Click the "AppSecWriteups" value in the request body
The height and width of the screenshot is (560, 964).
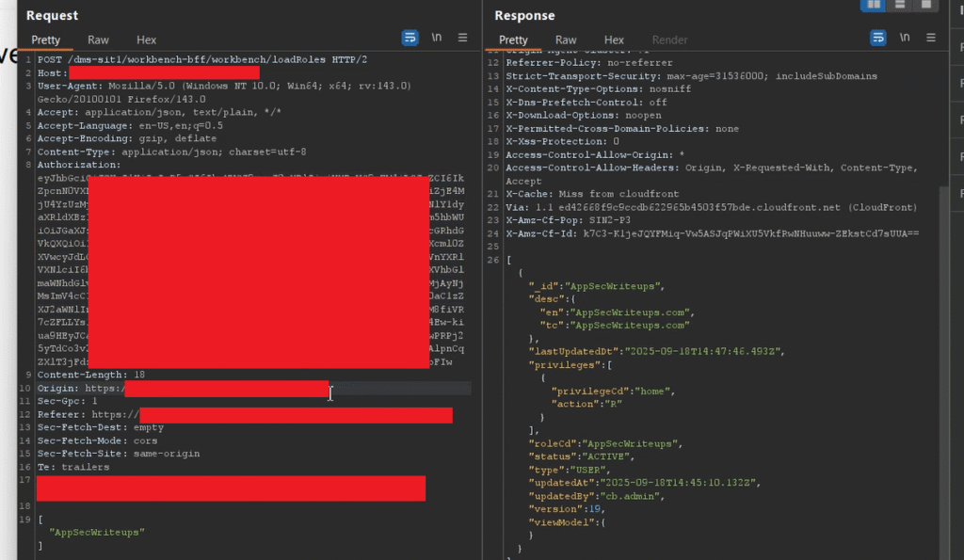pos(97,533)
